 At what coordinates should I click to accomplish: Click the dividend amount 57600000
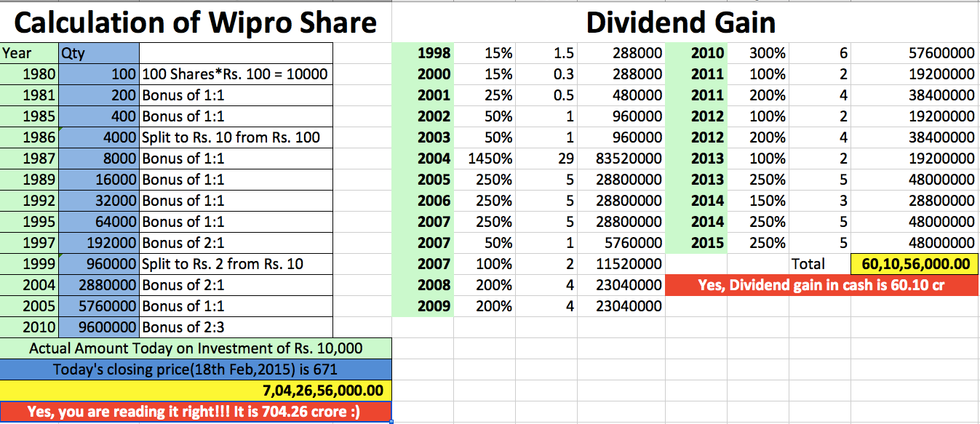(x=915, y=53)
